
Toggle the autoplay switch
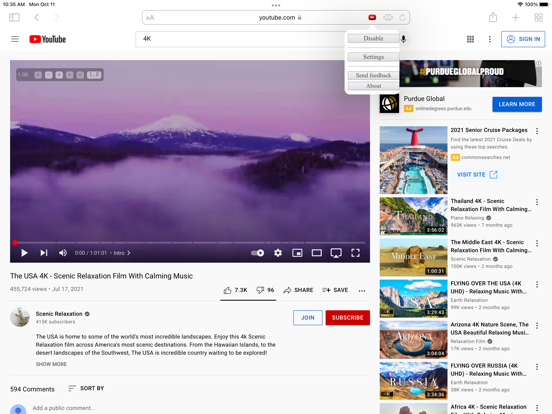(x=258, y=253)
